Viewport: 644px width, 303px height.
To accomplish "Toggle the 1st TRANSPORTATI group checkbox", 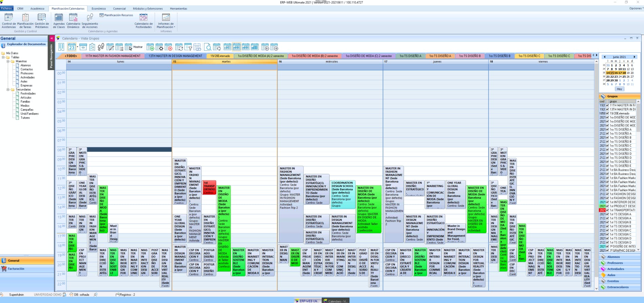I will [x=607, y=210].
